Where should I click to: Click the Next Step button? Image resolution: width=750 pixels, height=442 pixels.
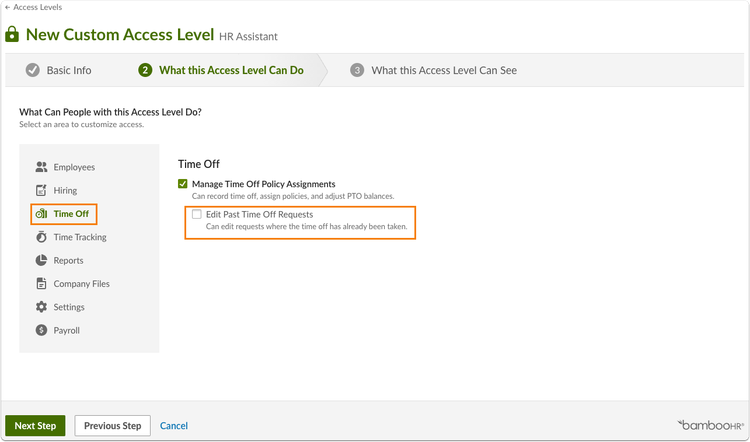click(x=35, y=426)
